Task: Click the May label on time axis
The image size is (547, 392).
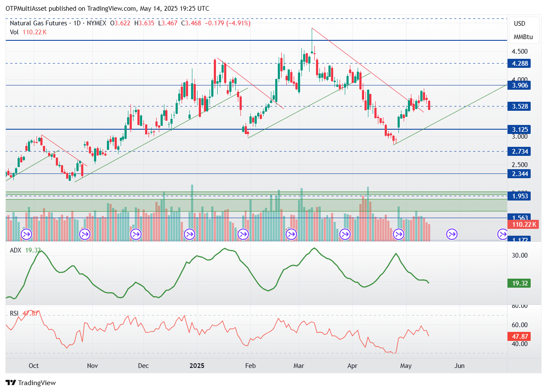Action: click(406, 366)
